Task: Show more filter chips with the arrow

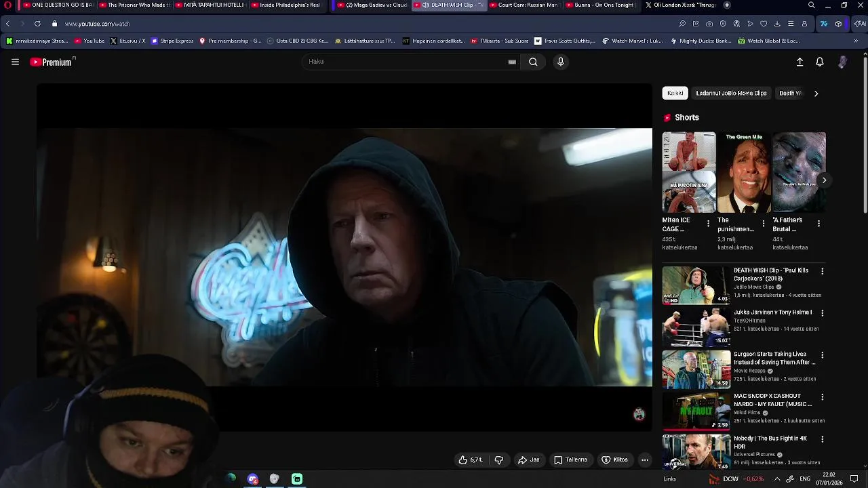Action: click(x=816, y=93)
